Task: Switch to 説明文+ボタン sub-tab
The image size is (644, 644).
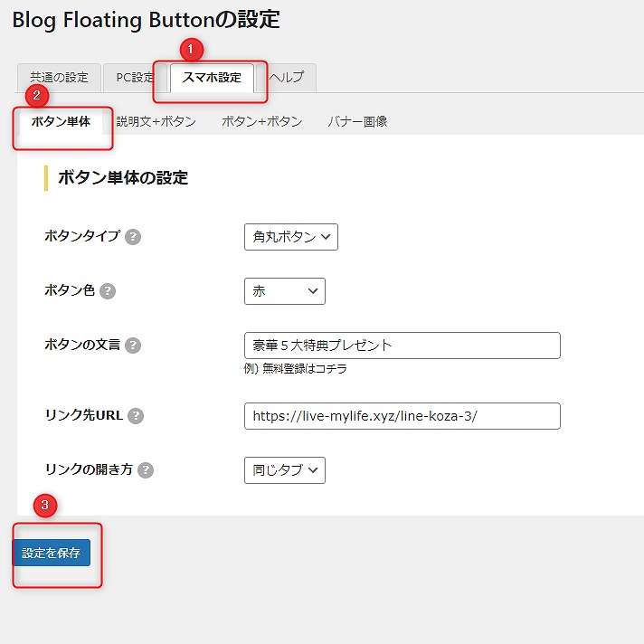Action: click(156, 121)
